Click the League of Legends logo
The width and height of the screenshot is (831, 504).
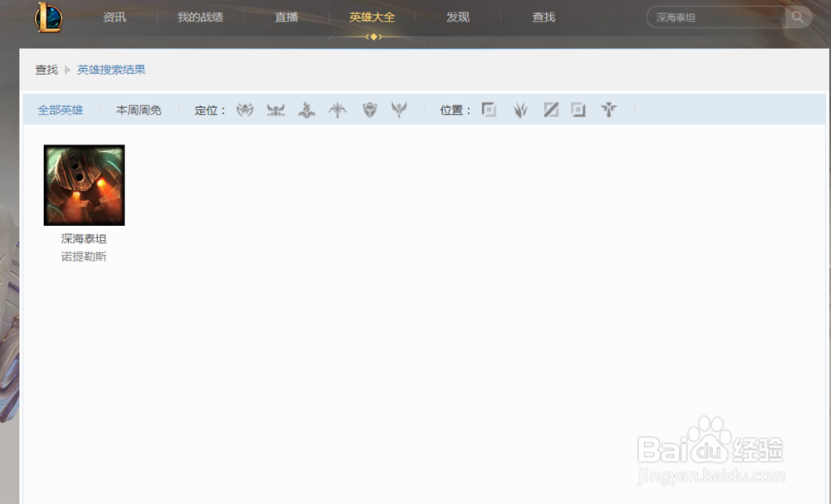[x=47, y=16]
